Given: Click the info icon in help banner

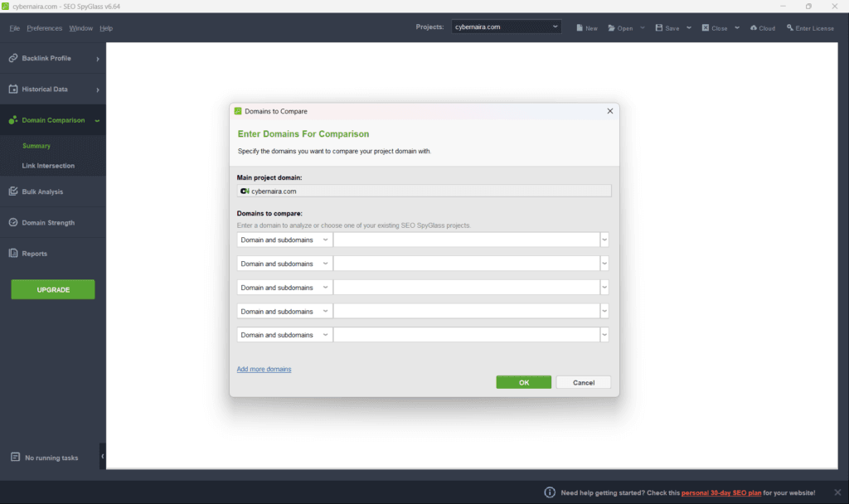Looking at the screenshot, I should [x=550, y=492].
